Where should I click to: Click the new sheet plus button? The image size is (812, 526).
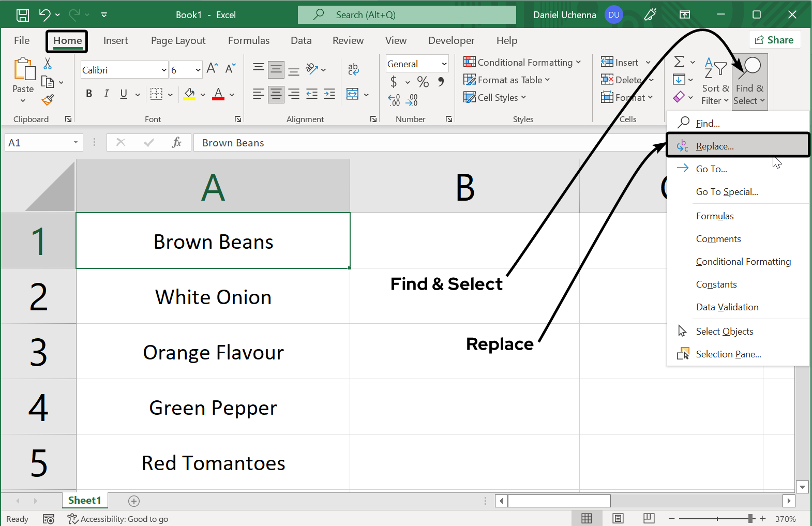pos(134,501)
